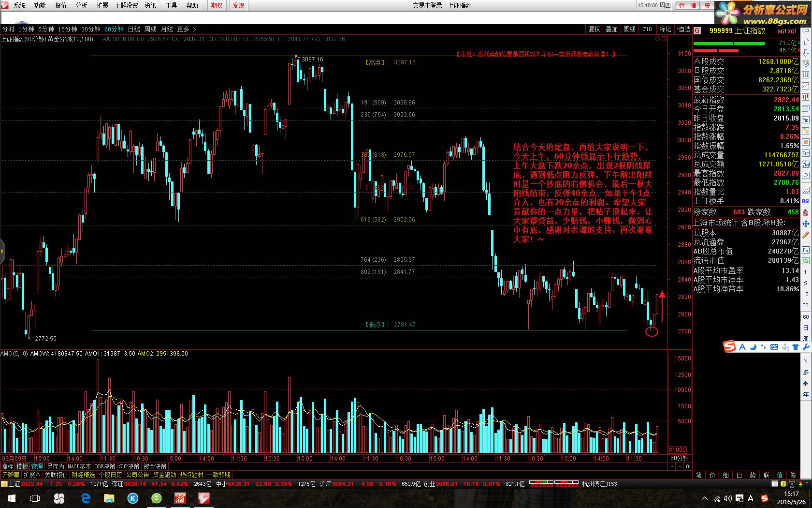Select the 15分钟 period tab
The image size is (812, 508).
click(68, 30)
